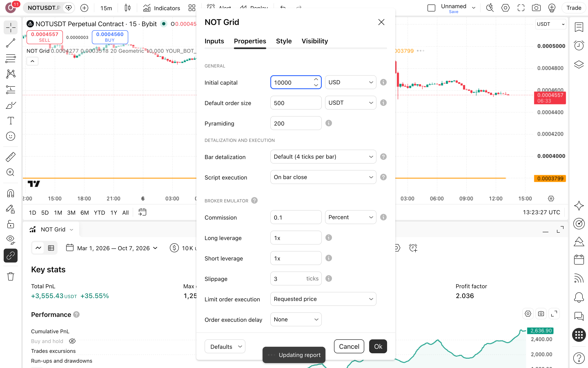The height and width of the screenshot is (368, 588).
Task: Open Initial capital currency USD dropdown
Action: (350, 82)
